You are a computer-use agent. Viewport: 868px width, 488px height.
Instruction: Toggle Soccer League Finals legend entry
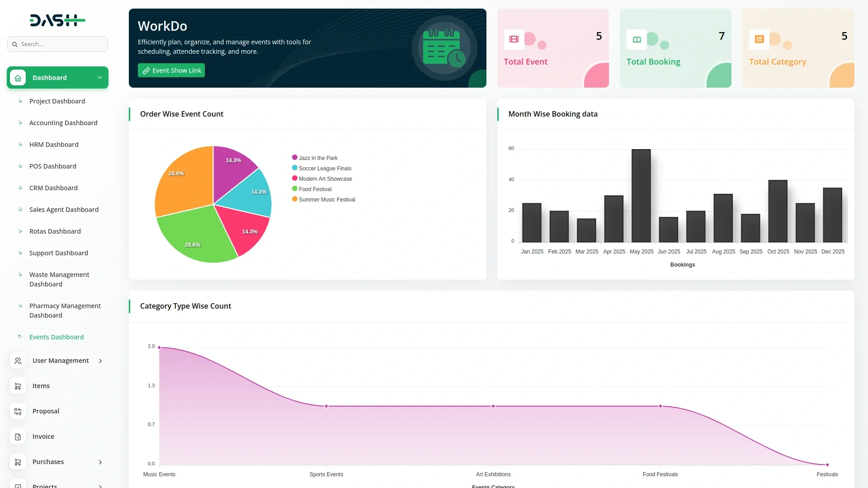click(325, 169)
